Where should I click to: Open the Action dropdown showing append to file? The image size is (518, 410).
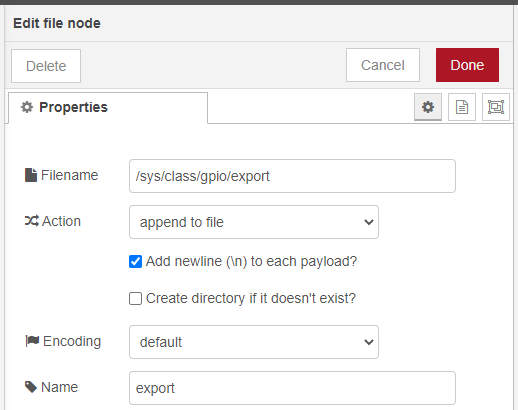254,222
